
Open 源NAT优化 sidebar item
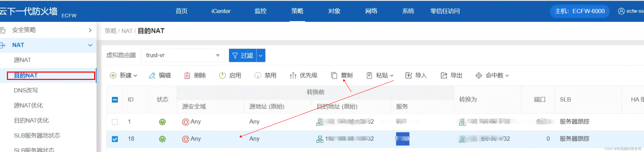(x=28, y=106)
